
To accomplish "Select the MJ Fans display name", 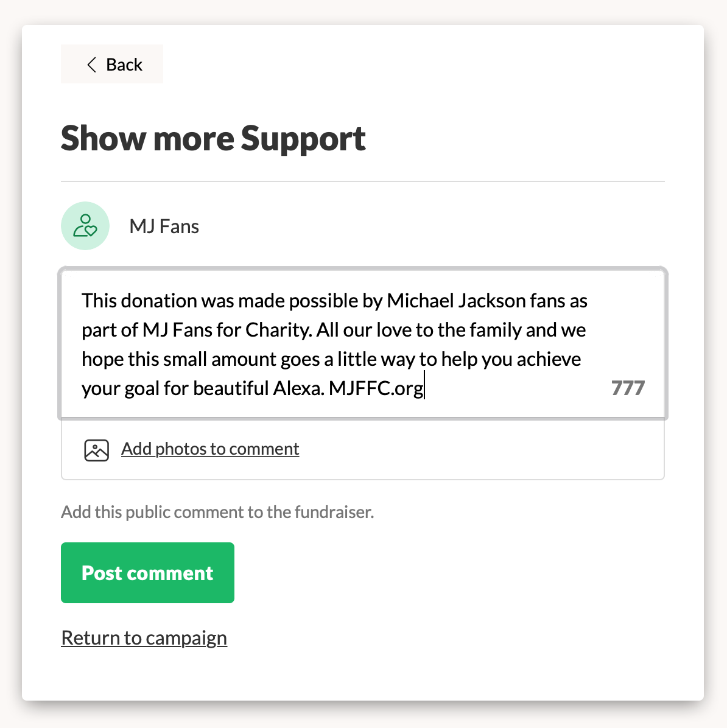I will [x=164, y=226].
